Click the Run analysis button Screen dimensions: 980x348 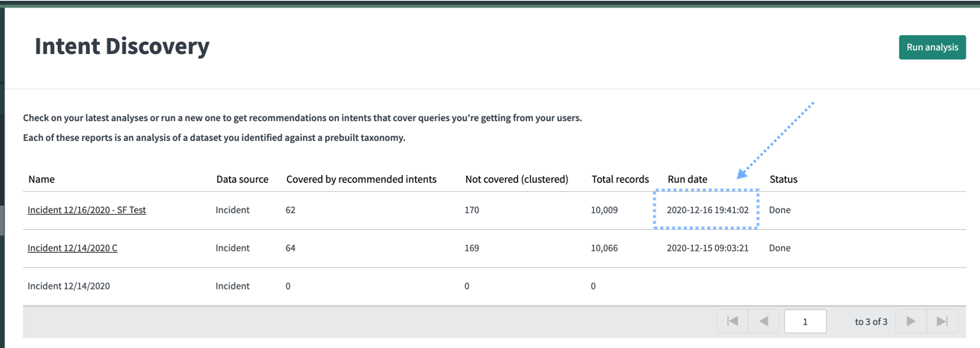click(x=932, y=47)
